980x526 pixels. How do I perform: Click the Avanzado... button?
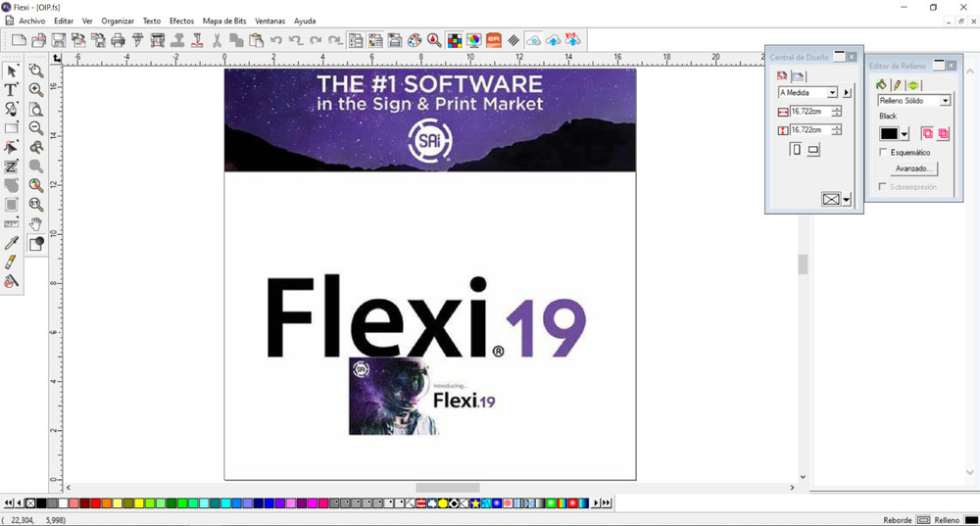coord(913,168)
